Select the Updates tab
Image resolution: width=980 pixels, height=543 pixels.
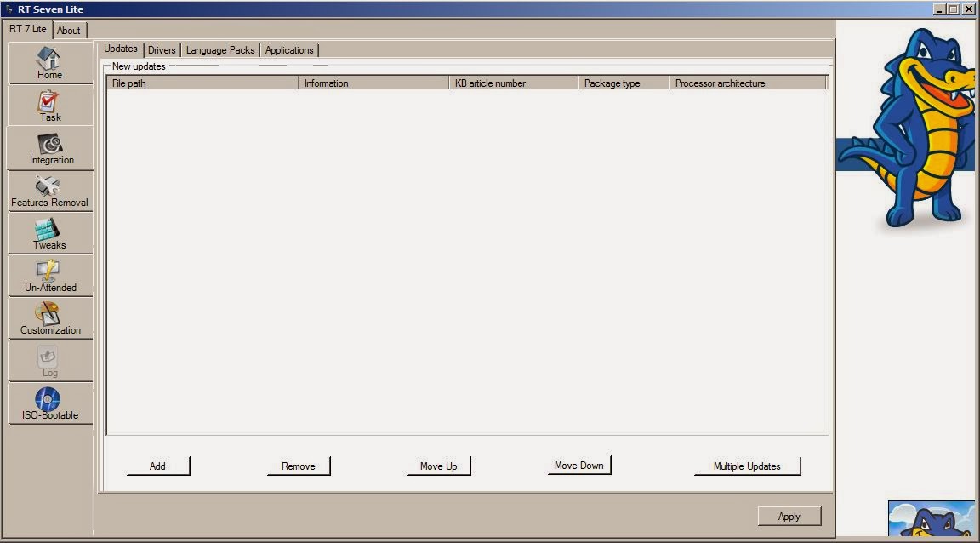pyautogui.click(x=121, y=49)
